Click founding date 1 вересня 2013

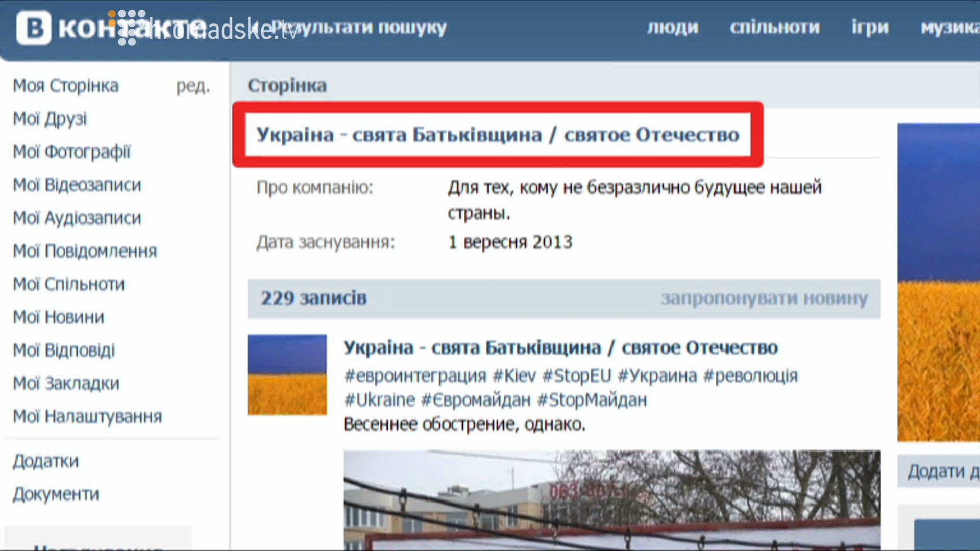pos(510,242)
